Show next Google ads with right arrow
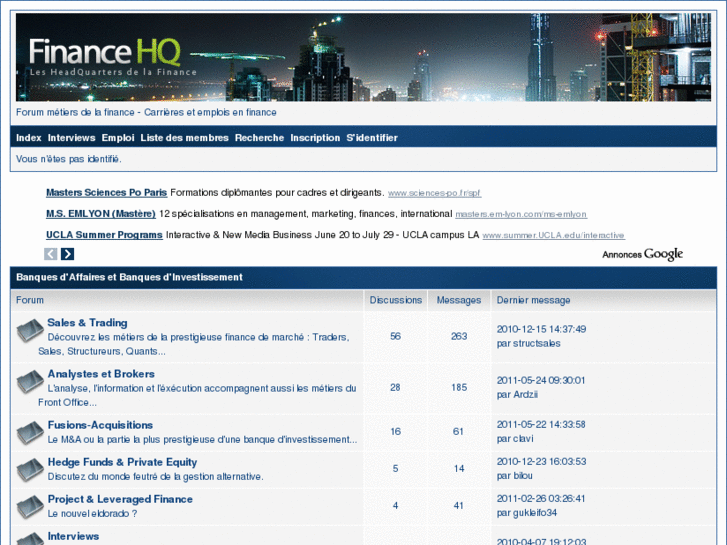This screenshot has width=727, height=545. [x=67, y=254]
